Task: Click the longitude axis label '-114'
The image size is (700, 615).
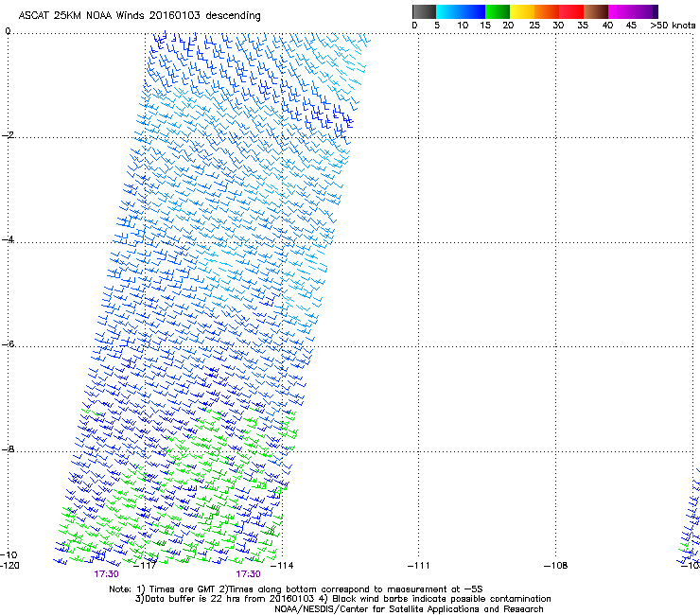Action: (x=282, y=566)
